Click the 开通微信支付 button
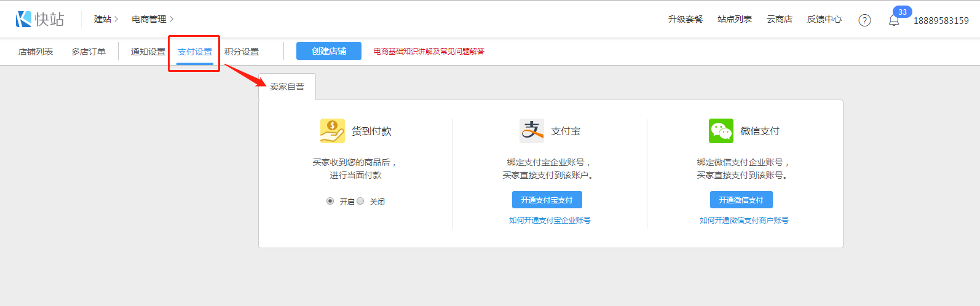This screenshot has height=306, width=980. click(x=741, y=200)
